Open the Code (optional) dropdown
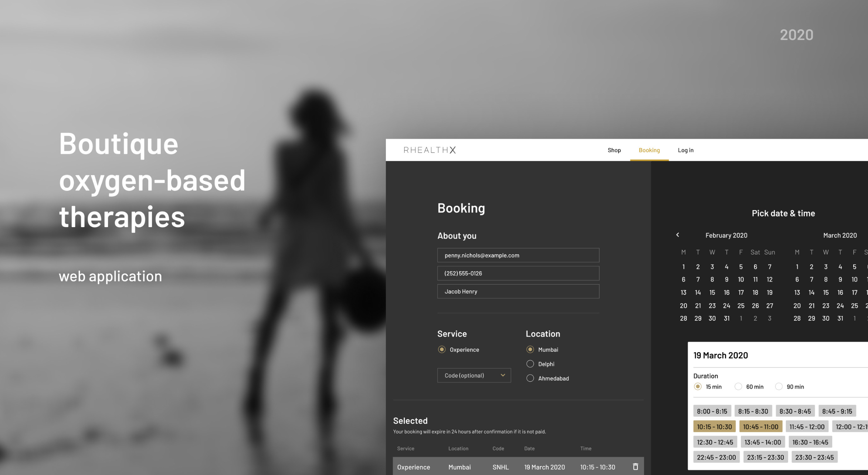Viewport: 868px width, 475px height. coord(474,375)
